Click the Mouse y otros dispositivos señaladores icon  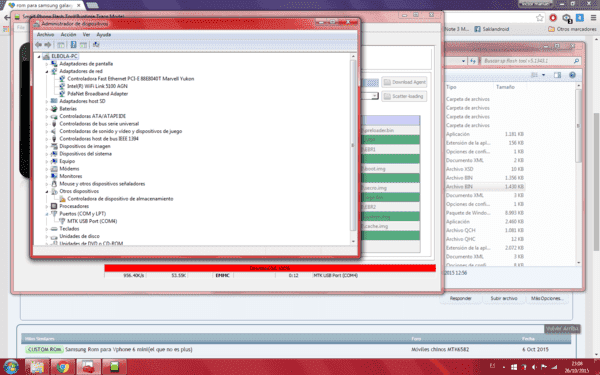point(54,184)
